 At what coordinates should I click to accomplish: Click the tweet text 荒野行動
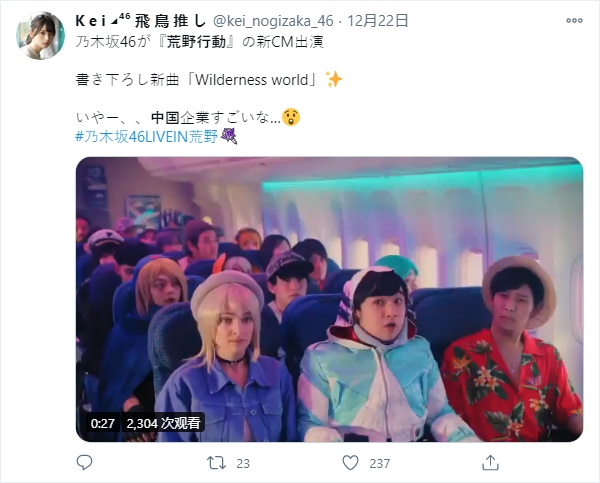click(x=196, y=42)
